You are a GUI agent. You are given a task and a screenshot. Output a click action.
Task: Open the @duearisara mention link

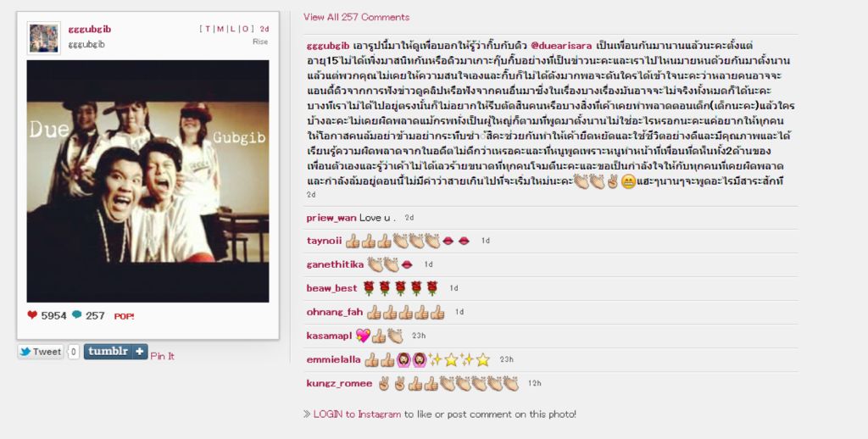pyautogui.click(x=561, y=46)
